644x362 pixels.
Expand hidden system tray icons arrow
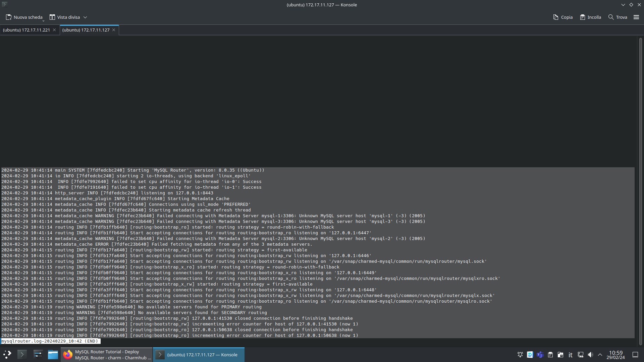pyautogui.click(x=600, y=355)
